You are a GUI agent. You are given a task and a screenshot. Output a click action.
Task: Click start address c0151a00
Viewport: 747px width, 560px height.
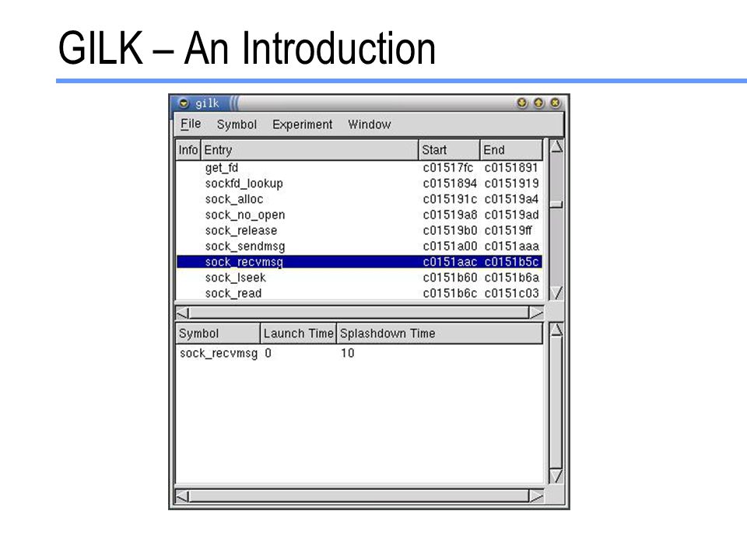click(450, 247)
